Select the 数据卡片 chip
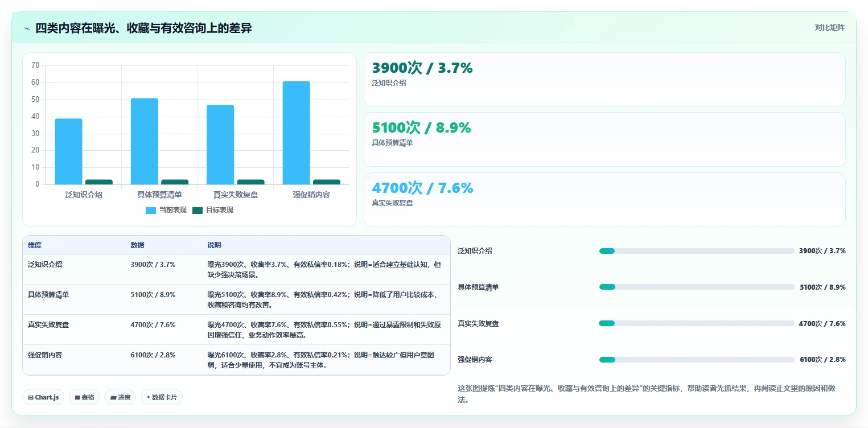Viewport: 868px width, 428px height. point(162,397)
